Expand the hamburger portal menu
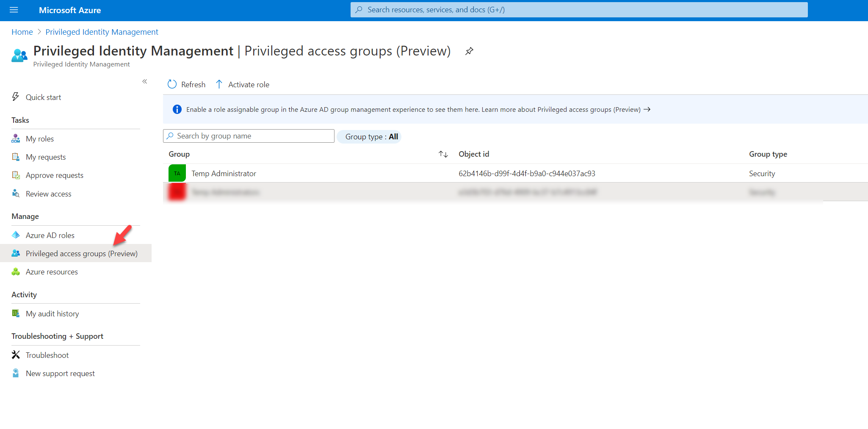The width and height of the screenshot is (868, 429). pos(14,10)
